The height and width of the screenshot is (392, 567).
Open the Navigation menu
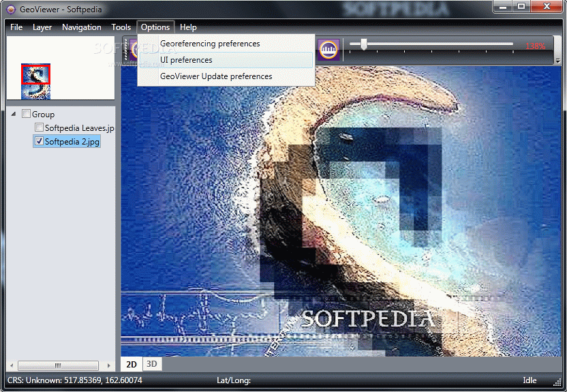82,27
